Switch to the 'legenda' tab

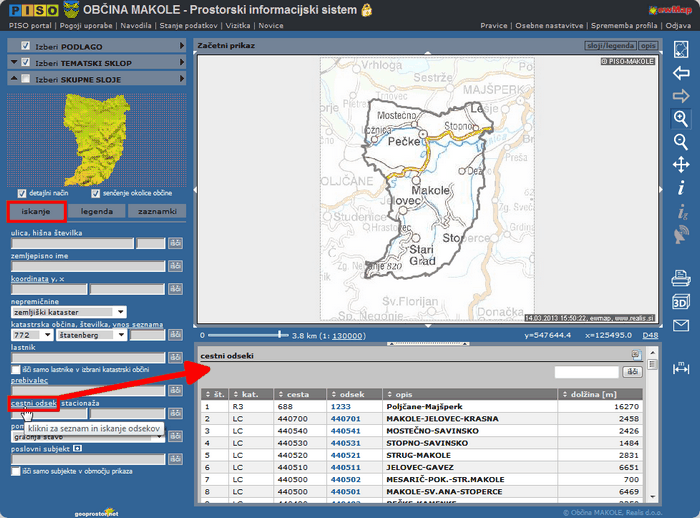(97, 212)
